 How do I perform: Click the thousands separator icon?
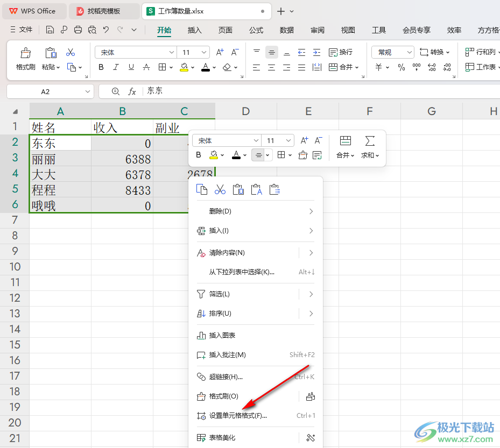click(x=417, y=67)
